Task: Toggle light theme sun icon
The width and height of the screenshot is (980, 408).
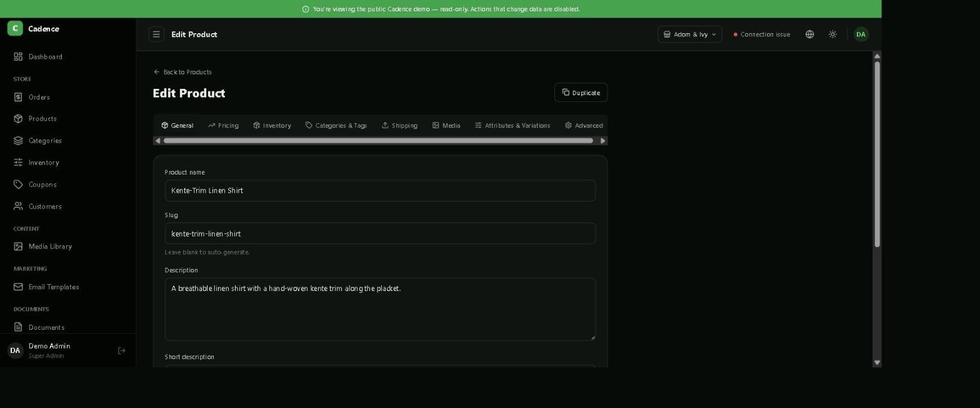Action: [x=832, y=34]
